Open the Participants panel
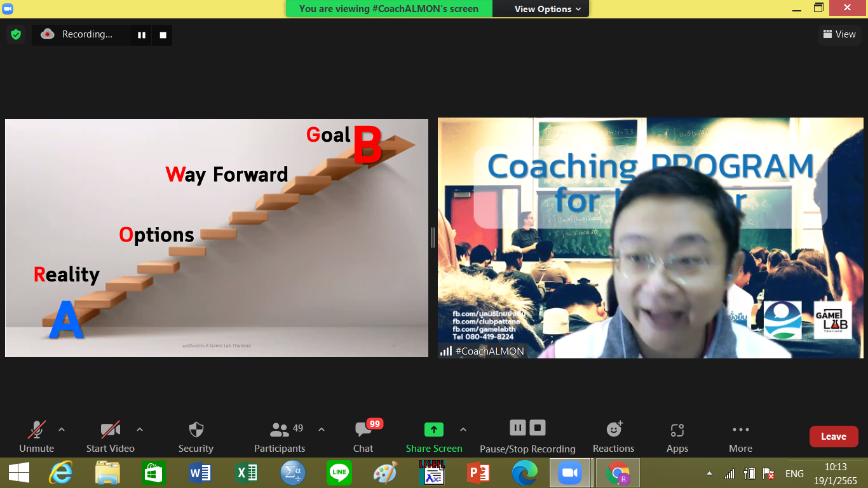The width and height of the screenshot is (868, 488). tap(280, 437)
